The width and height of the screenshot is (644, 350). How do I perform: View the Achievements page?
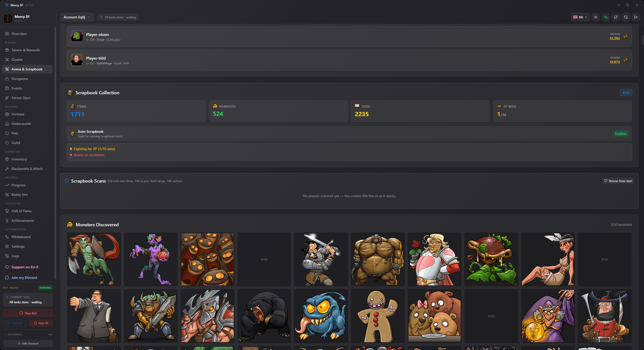point(27,221)
